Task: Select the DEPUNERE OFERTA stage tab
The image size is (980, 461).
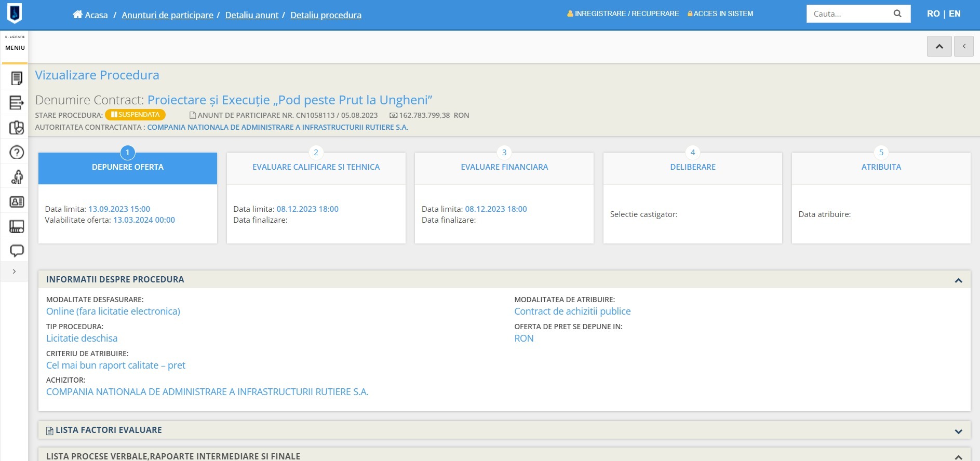Action: 128,168
